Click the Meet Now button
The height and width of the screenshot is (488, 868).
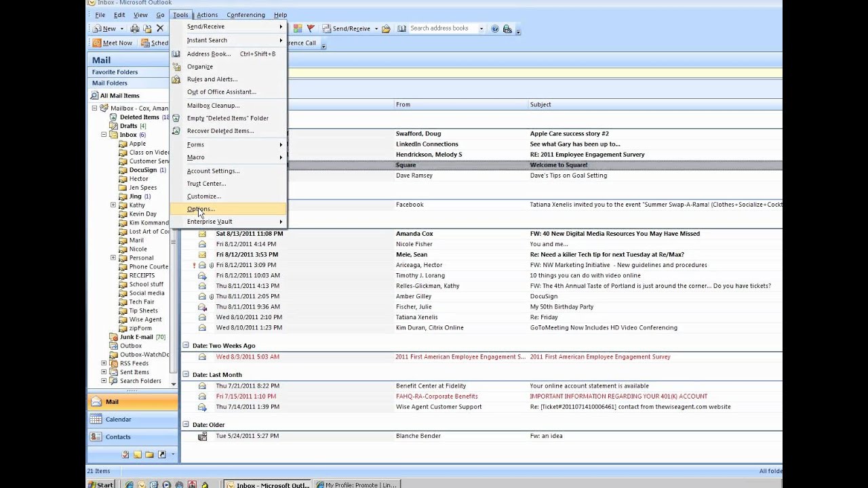click(x=113, y=43)
